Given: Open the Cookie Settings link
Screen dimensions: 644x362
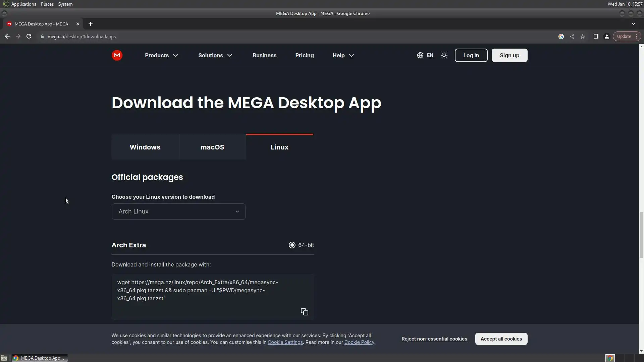Looking at the screenshot, I should pyautogui.click(x=285, y=342).
